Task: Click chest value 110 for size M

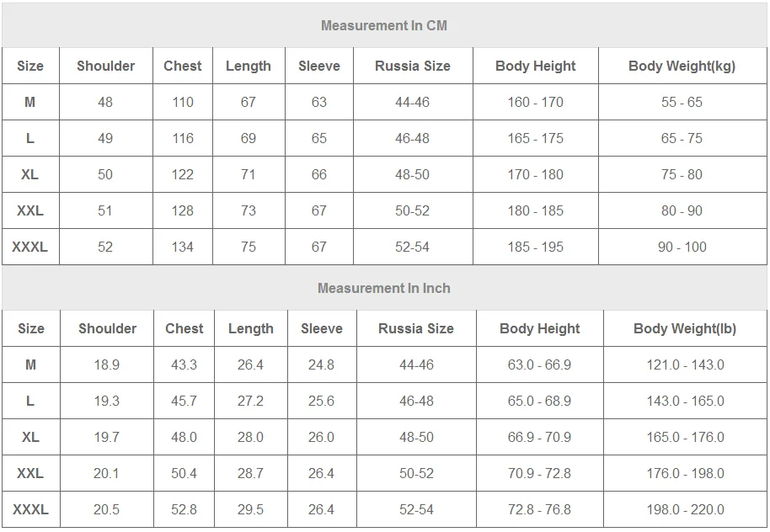Action: (183, 102)
